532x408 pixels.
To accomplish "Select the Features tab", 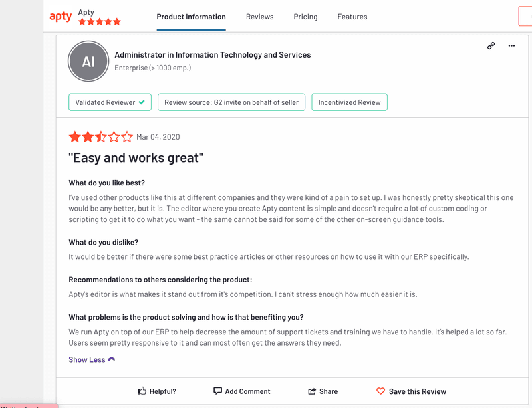I will coord(352,17).
